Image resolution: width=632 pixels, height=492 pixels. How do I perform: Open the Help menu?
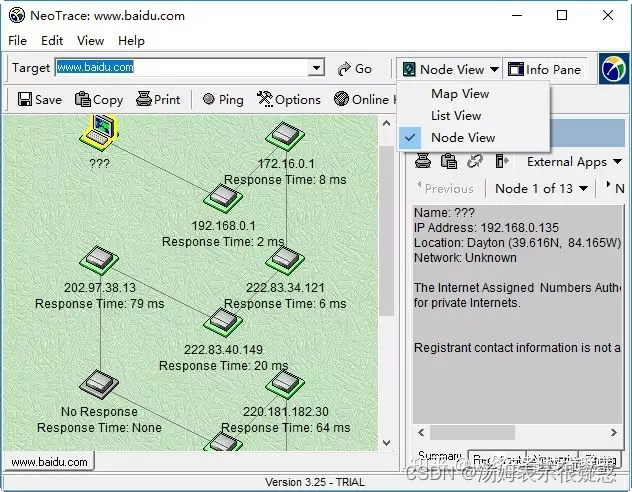point(131,41)
